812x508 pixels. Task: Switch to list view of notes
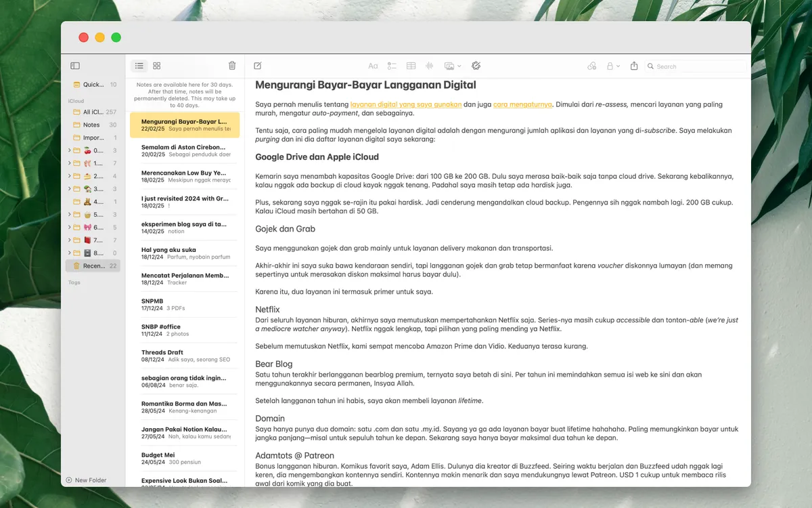click(139, 66)
